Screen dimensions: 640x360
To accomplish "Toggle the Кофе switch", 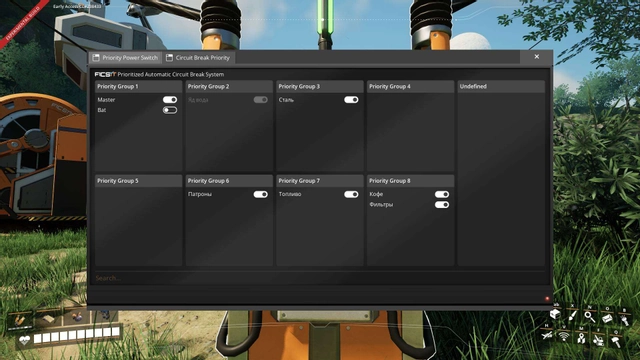I will point(442,194).
